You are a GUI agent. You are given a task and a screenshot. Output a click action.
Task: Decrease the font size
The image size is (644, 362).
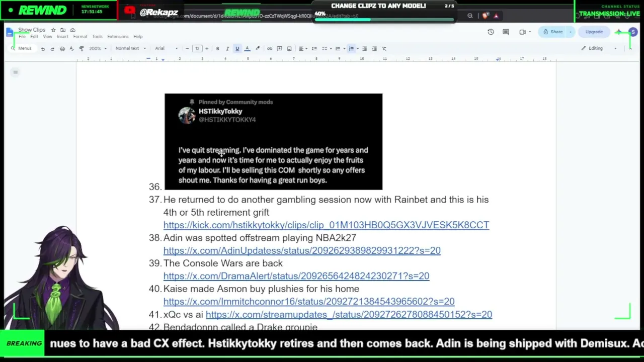coord(187,49)
